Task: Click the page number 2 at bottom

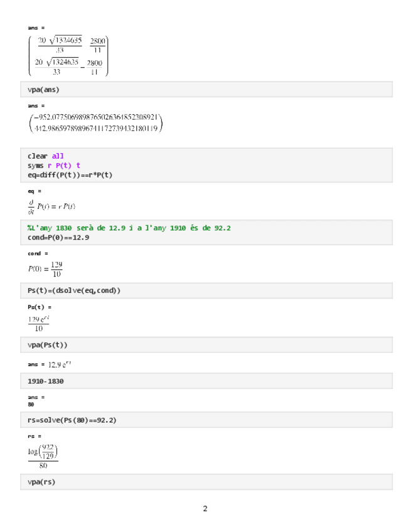Action: pyautogui.click(x=205, y=508)
